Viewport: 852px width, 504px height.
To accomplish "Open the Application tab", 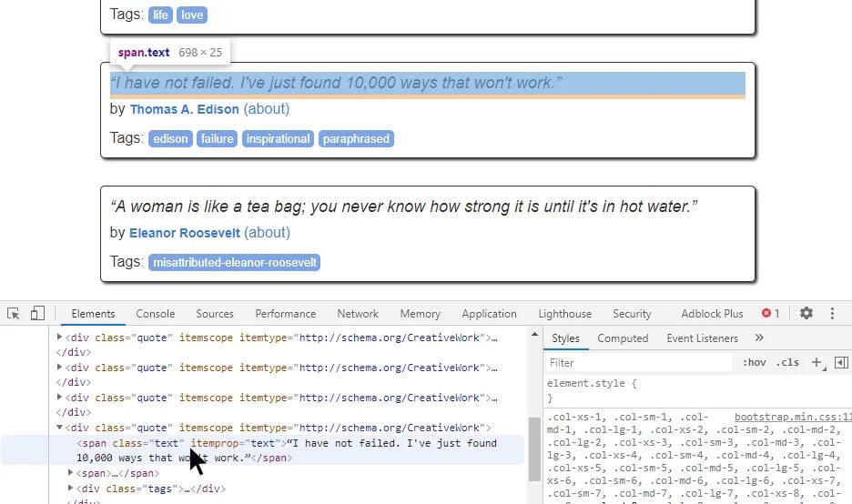I will [x=489, y=314].
